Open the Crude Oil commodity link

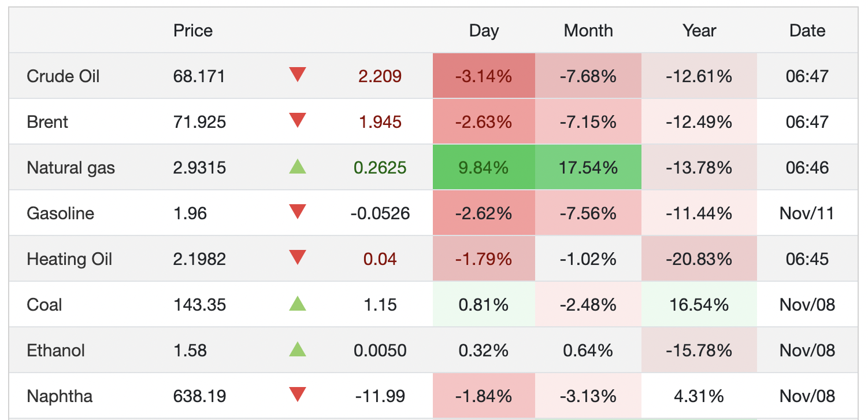coord(63,76)
